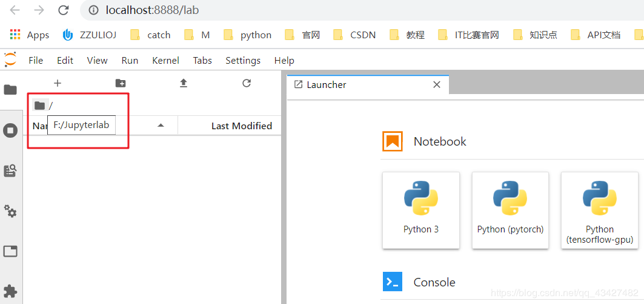Image resolution: width=644 pixels, height=304 pixels.
Task: Toggle the Name column sort arrow
Action: click(x=161, y=126)
